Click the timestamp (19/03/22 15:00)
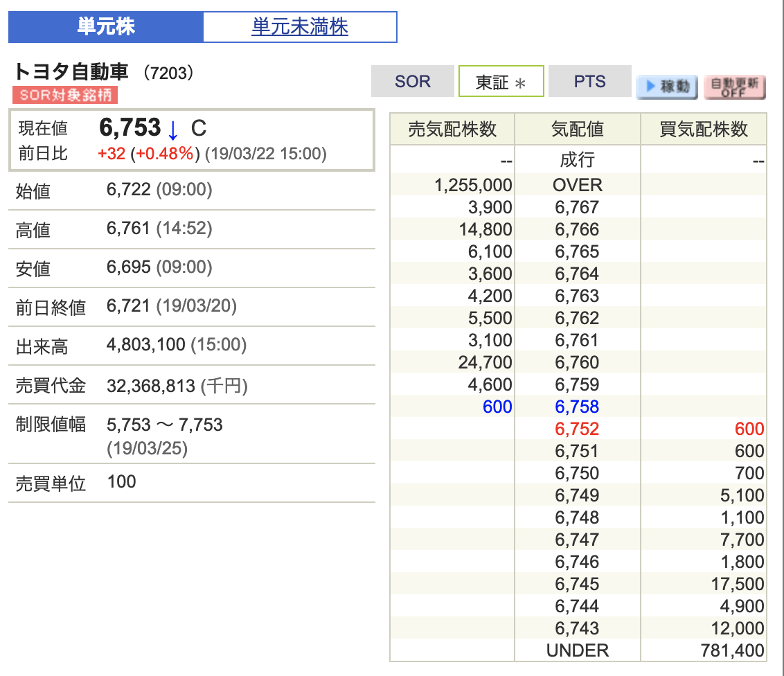This screenshot has height=676, width=784. [x=265, y=154]
